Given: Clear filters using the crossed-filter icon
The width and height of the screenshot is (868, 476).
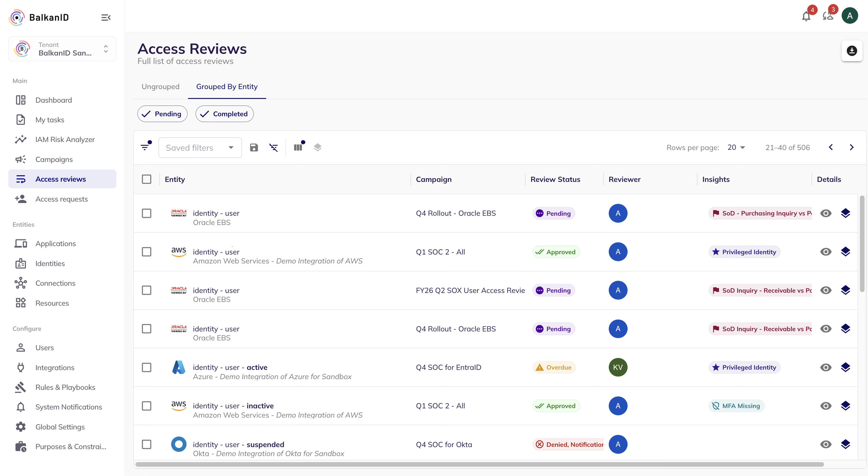Looking at the screenshot, I should pyautogui.click(x=273, y=147).
